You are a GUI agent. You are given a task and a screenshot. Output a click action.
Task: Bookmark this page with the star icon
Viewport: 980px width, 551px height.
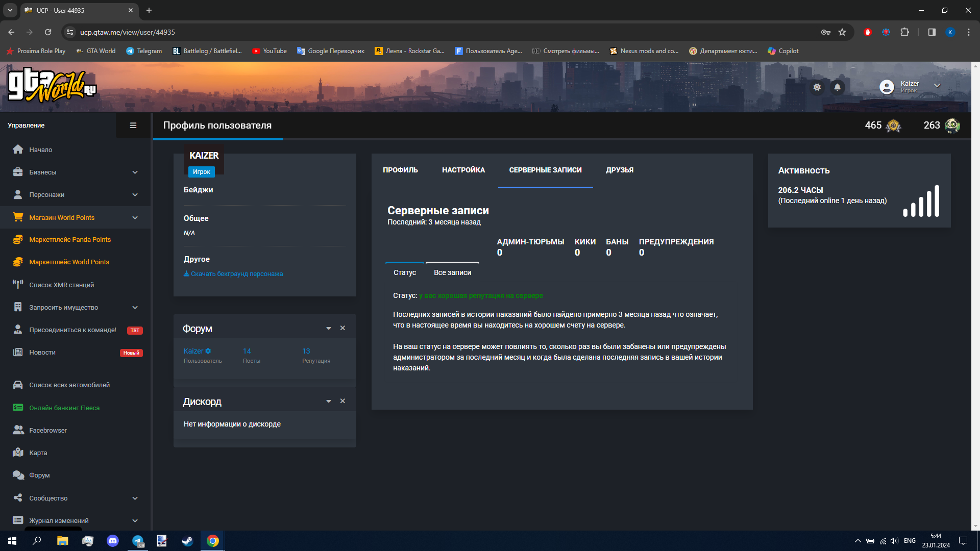[842, 32]
